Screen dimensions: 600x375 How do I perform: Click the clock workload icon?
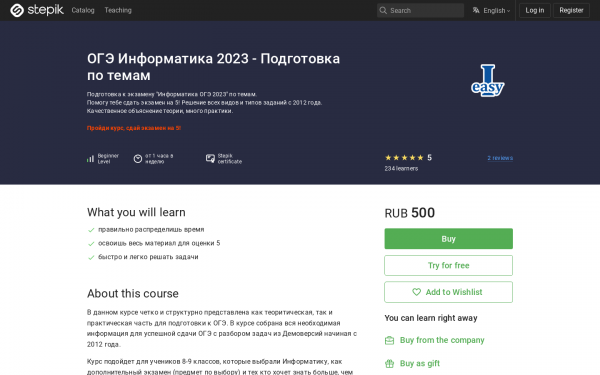coord(138,159)
